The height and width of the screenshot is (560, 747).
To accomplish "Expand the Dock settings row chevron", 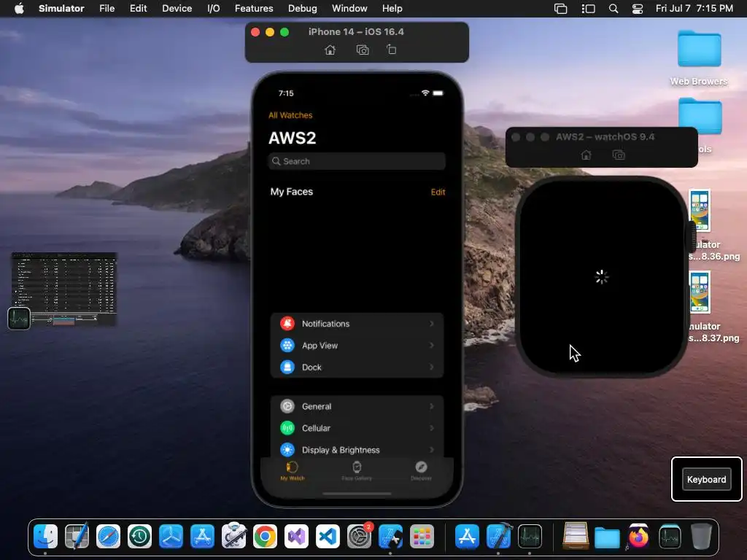I will (x=432, y=367).
